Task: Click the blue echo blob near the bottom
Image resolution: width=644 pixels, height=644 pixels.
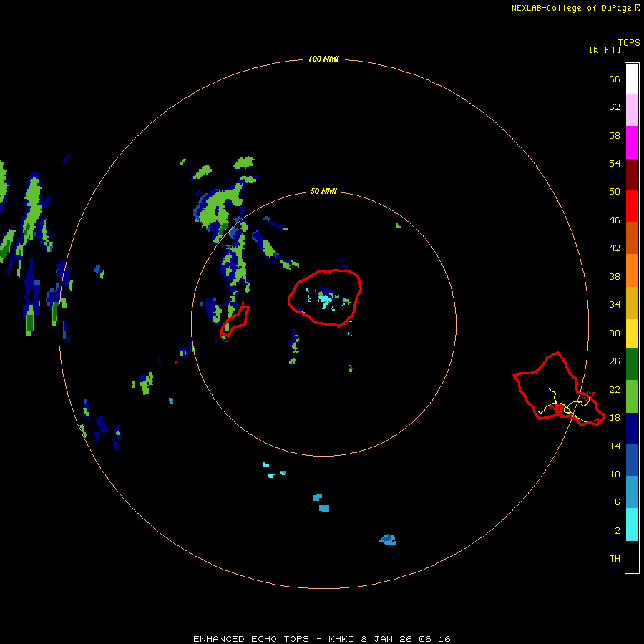Action: [388, 540]
